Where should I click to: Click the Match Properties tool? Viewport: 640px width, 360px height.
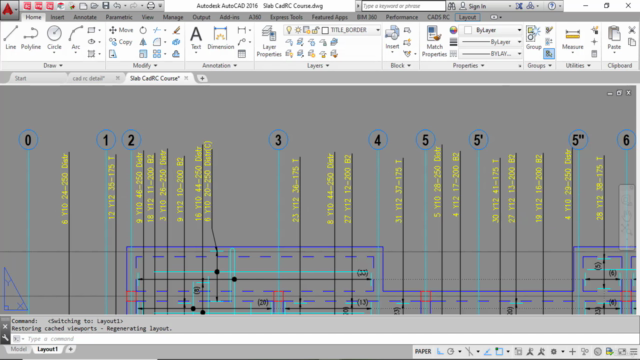pyautogui.click(x=434, y=41)
